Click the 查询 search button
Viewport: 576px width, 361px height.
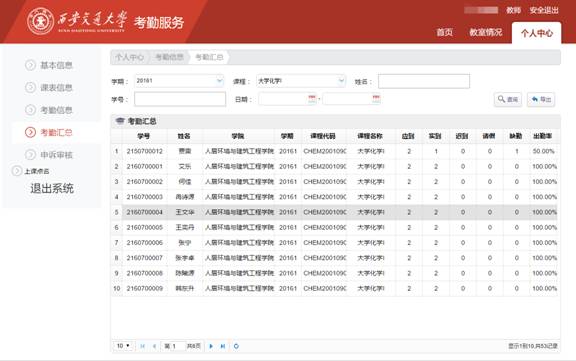(508, 99)
